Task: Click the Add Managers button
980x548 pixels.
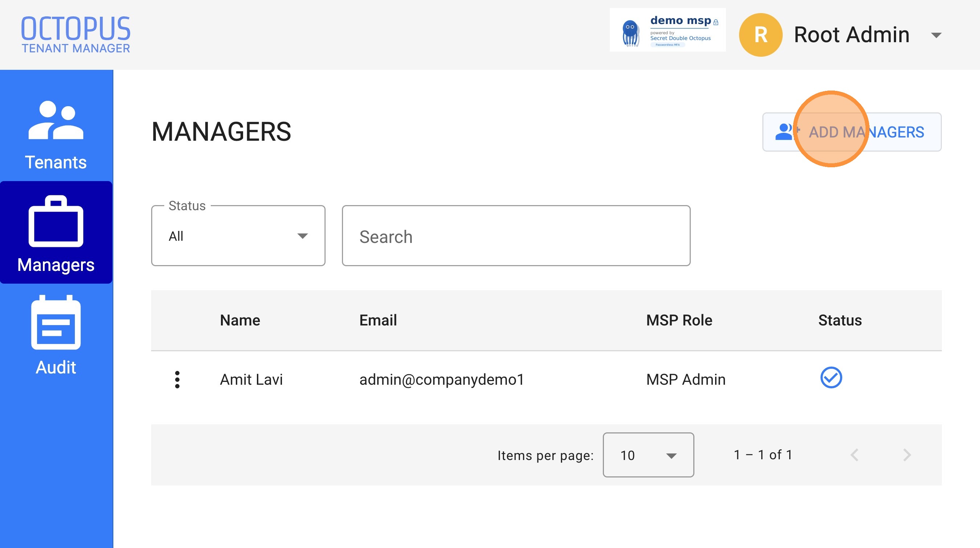Action: (x=852, y=132)
